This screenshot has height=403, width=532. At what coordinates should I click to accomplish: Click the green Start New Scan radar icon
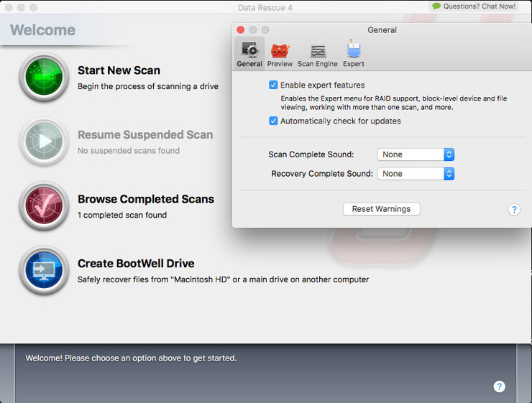pyautogui.click(x=44, y=78)
